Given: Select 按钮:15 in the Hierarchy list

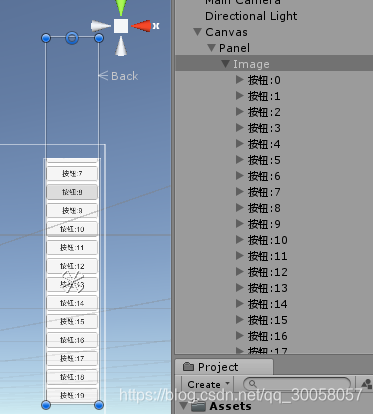Looking at the screenshot, I should click(268, 320).
